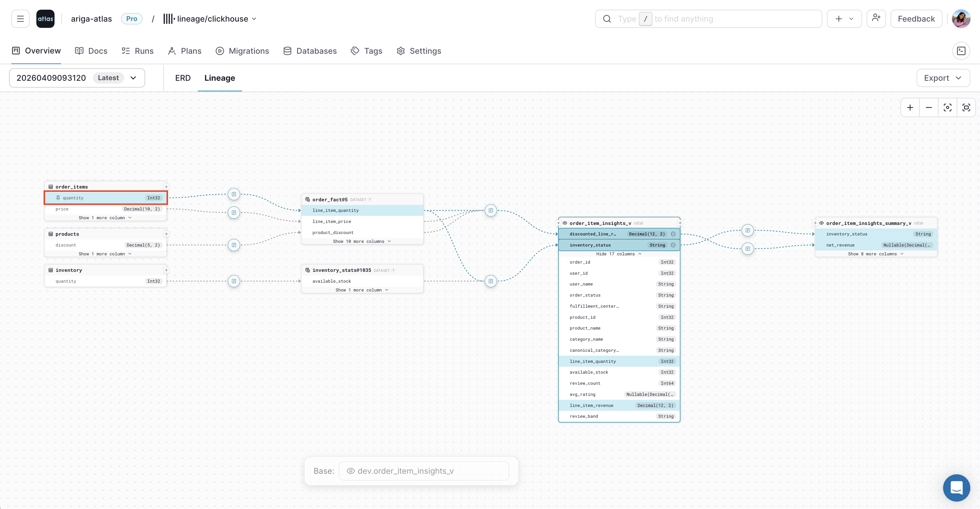The image size is (980, 509).
Task: Click the transformation icon between quantity and line_item_quantity
Action: coord(233,194)
